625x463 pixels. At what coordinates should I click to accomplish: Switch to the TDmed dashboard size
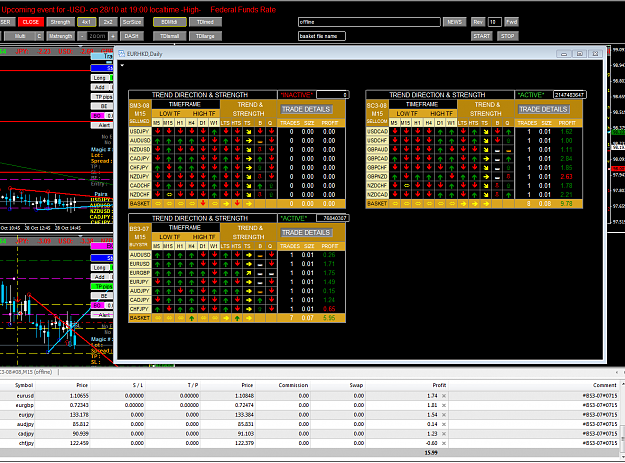point(205,22)
